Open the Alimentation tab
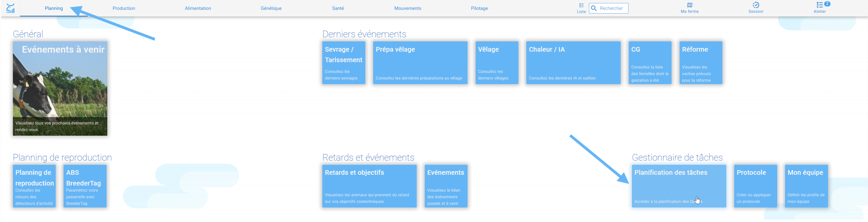The image size is (868, 222). pyautogui.click(x=198, y=8)
